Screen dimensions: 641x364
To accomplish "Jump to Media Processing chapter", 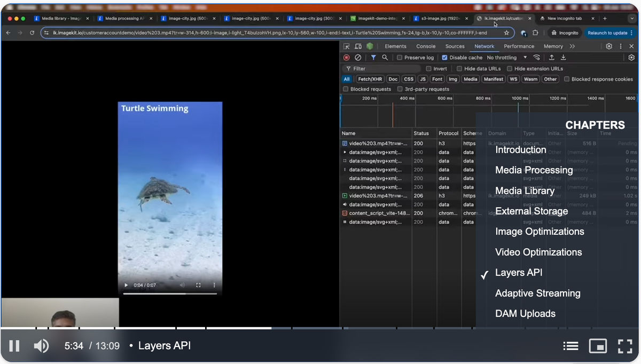I will pyautogui.click(x=534, y=170).
